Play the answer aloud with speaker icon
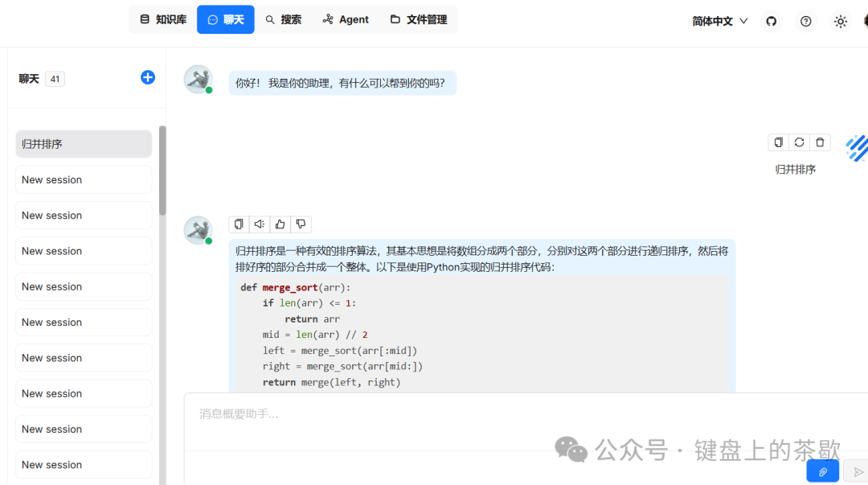Viewport: 868px width, 485px height. pyautogui.click(x=259, y=224)
